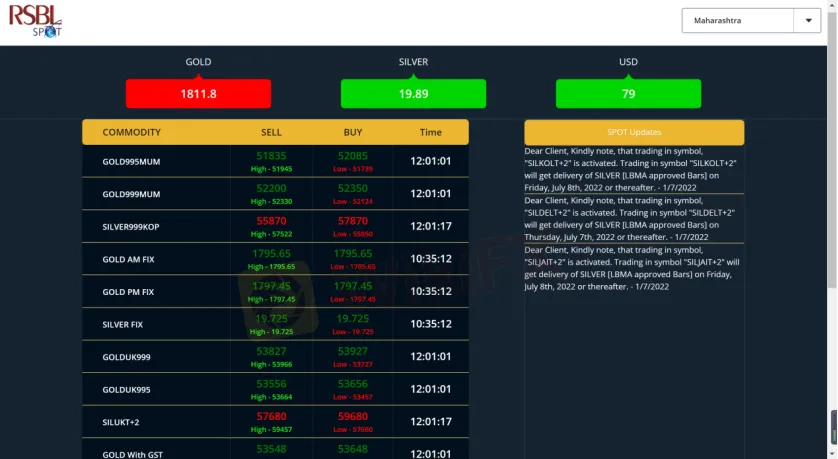The height and width of the screenshot is (459, 838).
Task: Click the green SILVER 19.89 price box
Action: tap(413, 94)
